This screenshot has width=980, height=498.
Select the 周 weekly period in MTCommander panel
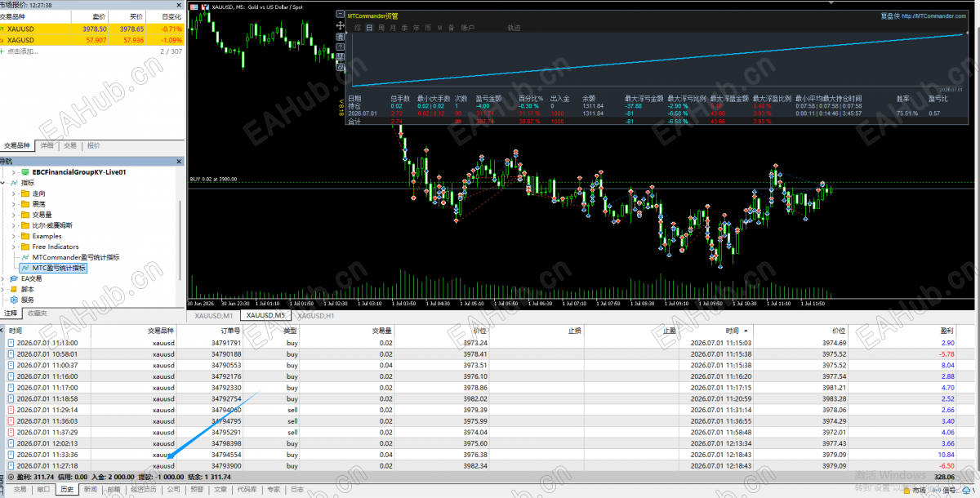pyautogui.click(x=381, y=28)
